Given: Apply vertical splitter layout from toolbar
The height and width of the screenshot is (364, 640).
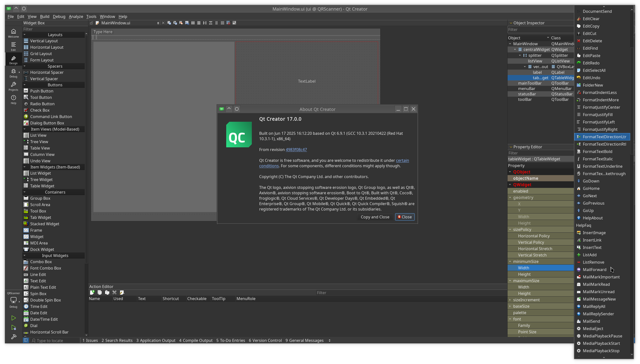Looking at the screenshot, I should pos(211,23).
